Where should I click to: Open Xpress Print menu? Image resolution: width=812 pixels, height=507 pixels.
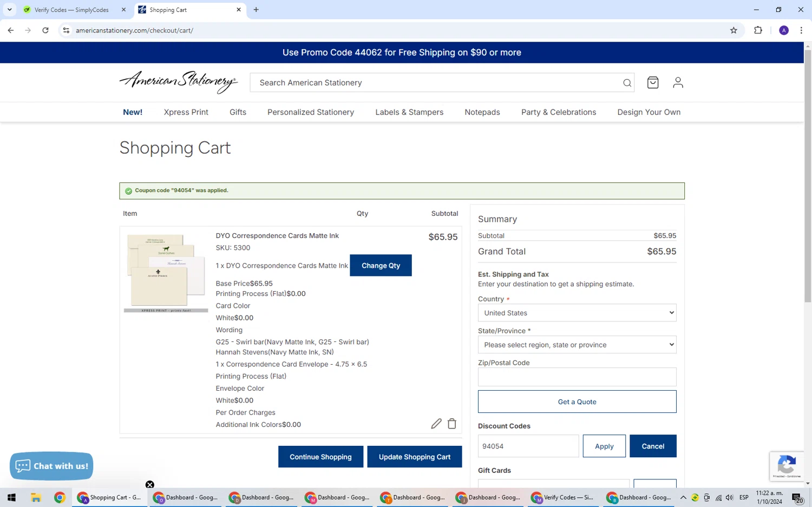pyautogui.click(x=186, y=112)
